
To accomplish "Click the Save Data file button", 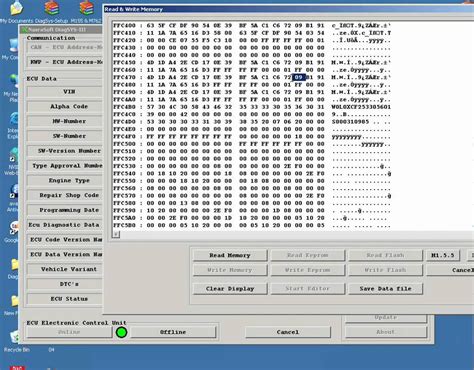I will click(x=385, y=289).
